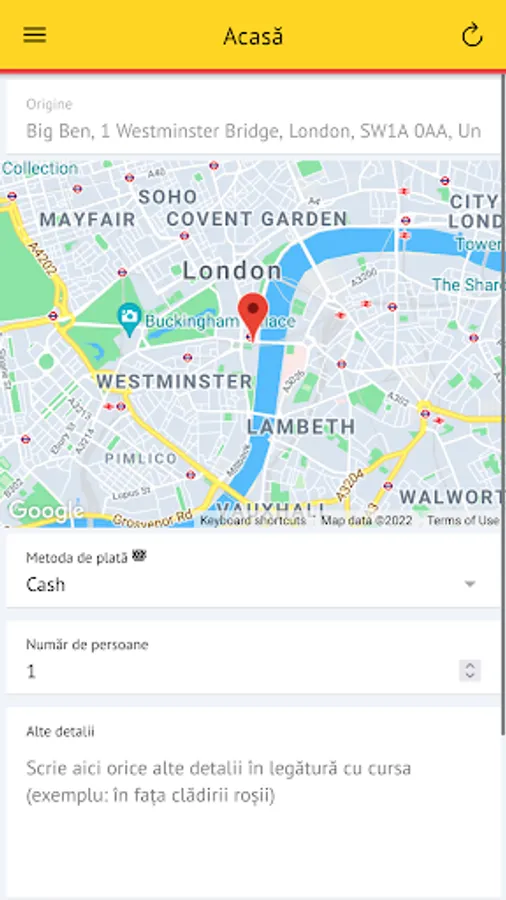Click the red location pin on map
Image resolution: width=506 pixels, height=900 pixels.
tap(253, 317)
